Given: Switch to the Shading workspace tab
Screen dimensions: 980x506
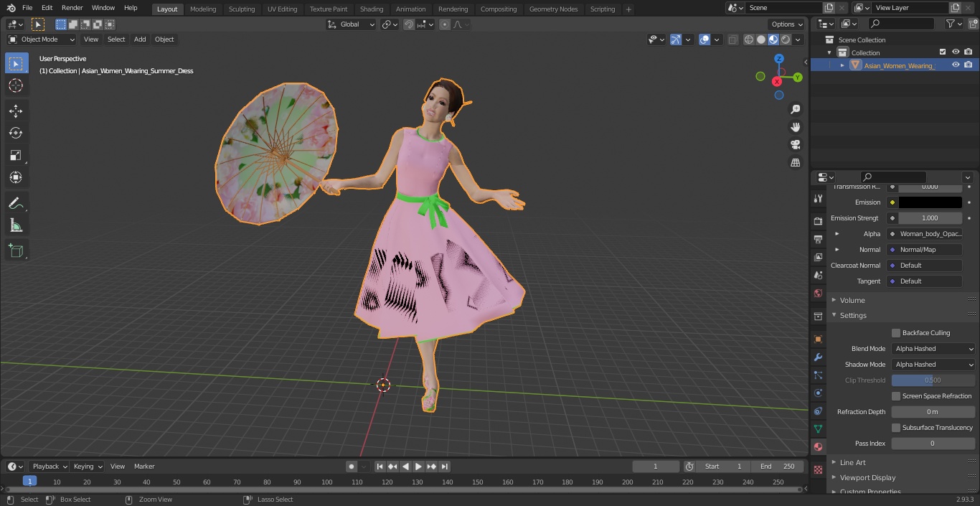Looking at the screenshot, I should click(372, 9).
